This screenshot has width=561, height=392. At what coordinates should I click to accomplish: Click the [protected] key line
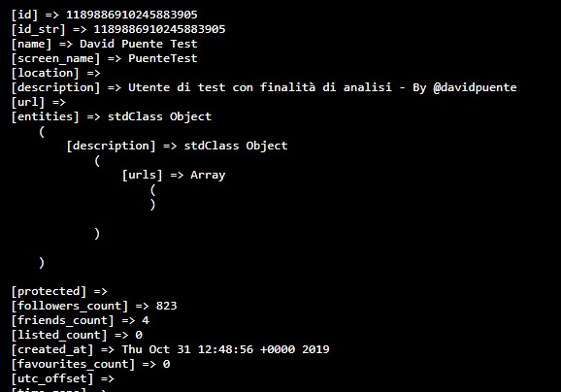click(59, 291)
